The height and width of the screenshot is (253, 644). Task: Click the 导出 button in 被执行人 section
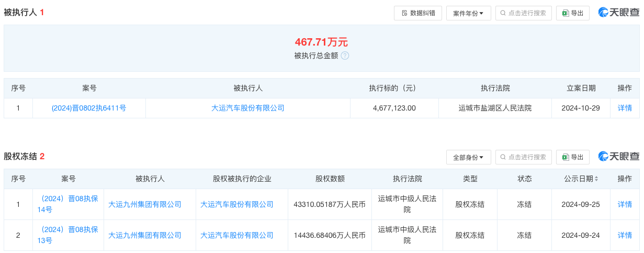(573, 13)
